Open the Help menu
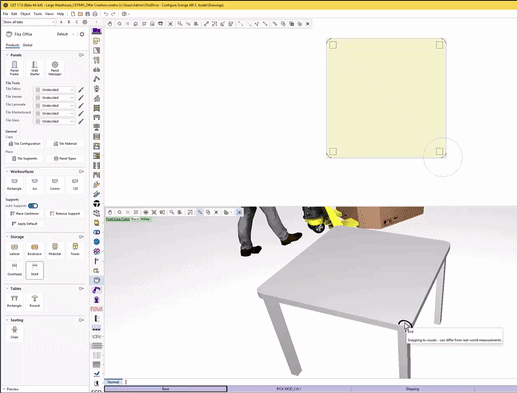 [60, 14]
